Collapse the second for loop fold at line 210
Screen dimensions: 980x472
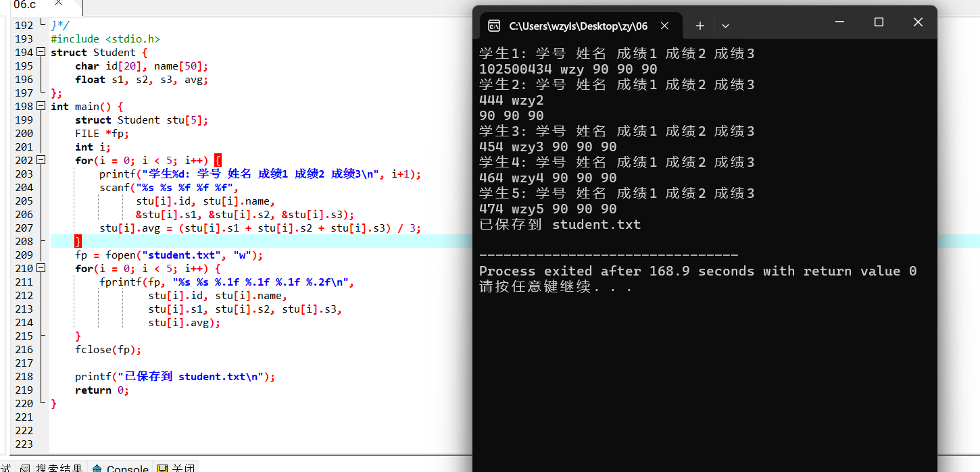click(41, 268)
